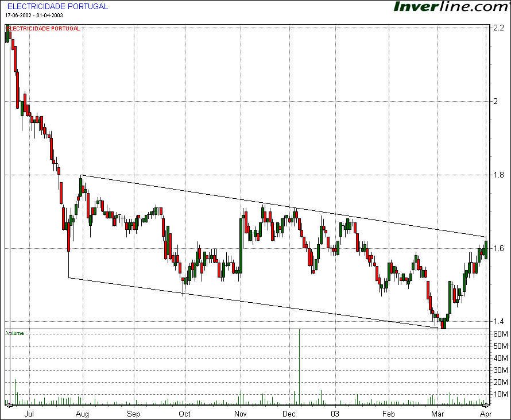Click the Volume panel label
The height and width of the screenshot is (420, 511).
pyautogui.click(x=15, y=333)
